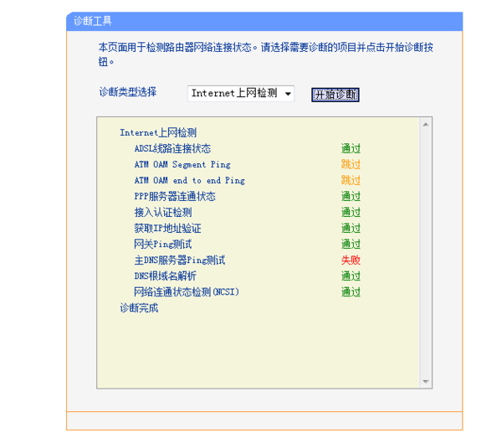The height and width of the screenshot is (448, 502).
Task: Click the 主DNS服务器Ping测试 row label
Action: pos(180,260)
